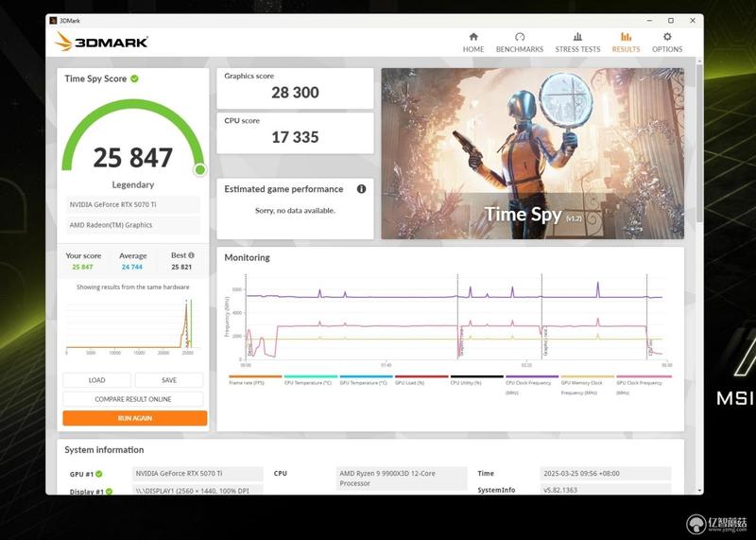Click the green gauge end marker

tap(199, 169)
